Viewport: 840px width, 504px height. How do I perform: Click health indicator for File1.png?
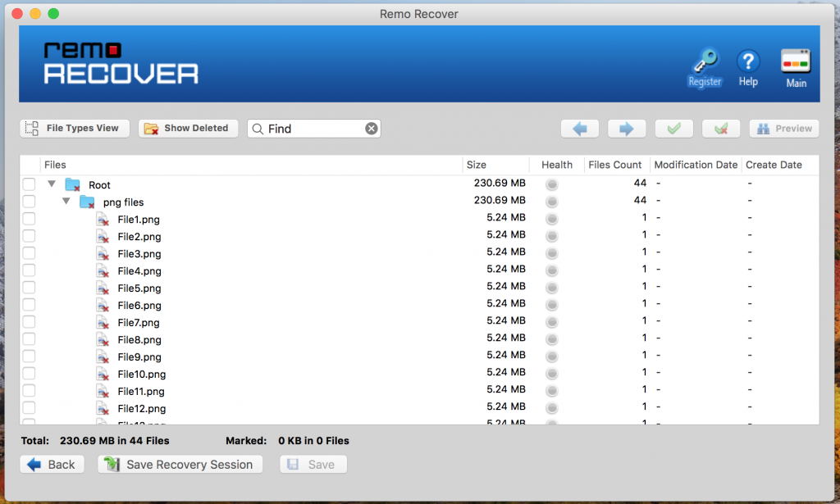552,219
